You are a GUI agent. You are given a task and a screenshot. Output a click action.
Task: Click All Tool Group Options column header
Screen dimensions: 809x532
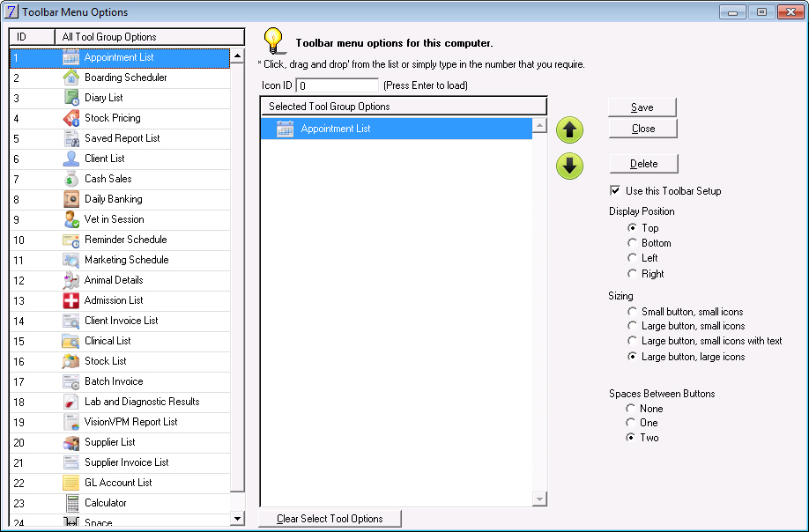(150, 37)
